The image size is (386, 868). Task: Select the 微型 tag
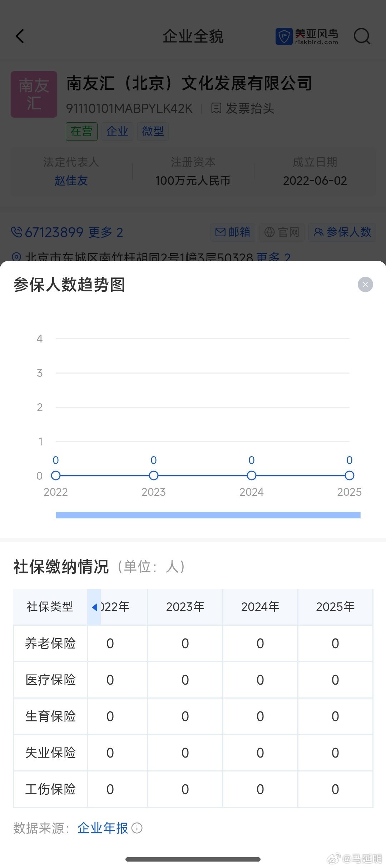(x=153, y=131)
